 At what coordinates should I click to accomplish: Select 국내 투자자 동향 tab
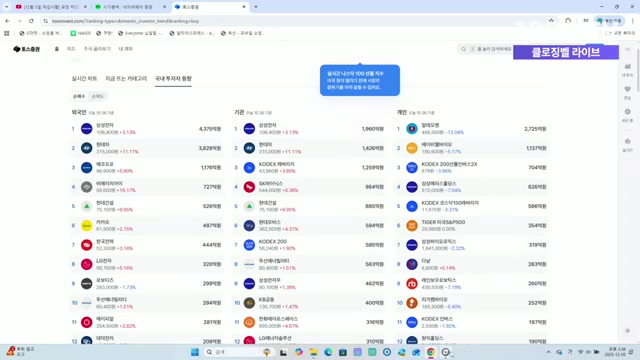coord(173,78)
